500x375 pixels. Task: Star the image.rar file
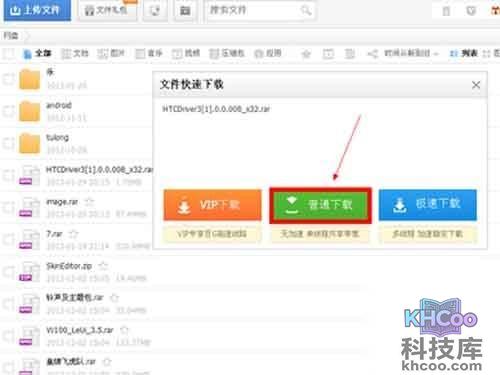point(89,202)
